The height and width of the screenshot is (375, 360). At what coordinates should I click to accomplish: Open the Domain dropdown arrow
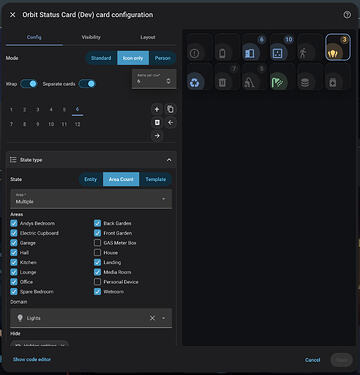coord(164,318)
